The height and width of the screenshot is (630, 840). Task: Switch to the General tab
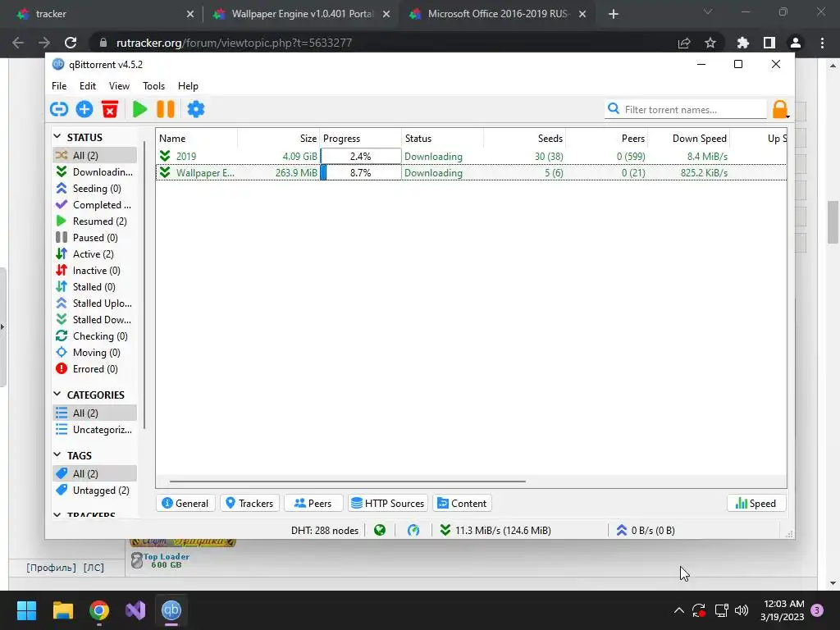pyautogui.click(x=185, y=503)
